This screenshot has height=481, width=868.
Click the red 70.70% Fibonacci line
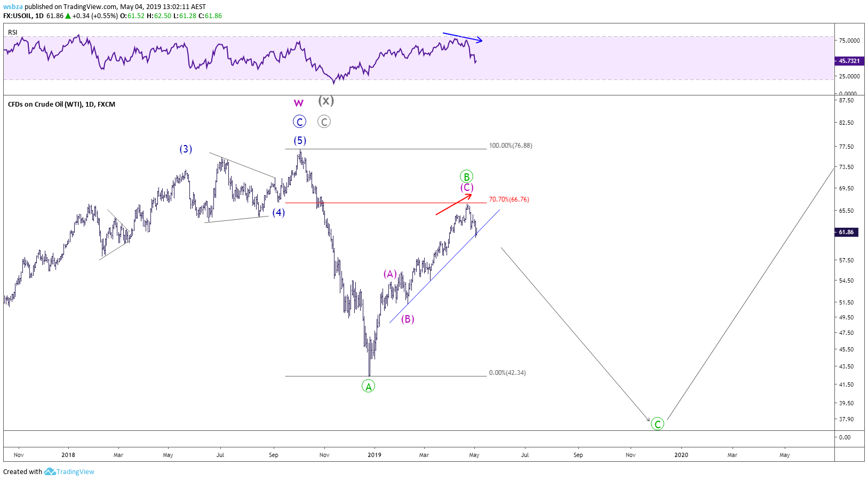click(386, 203)
